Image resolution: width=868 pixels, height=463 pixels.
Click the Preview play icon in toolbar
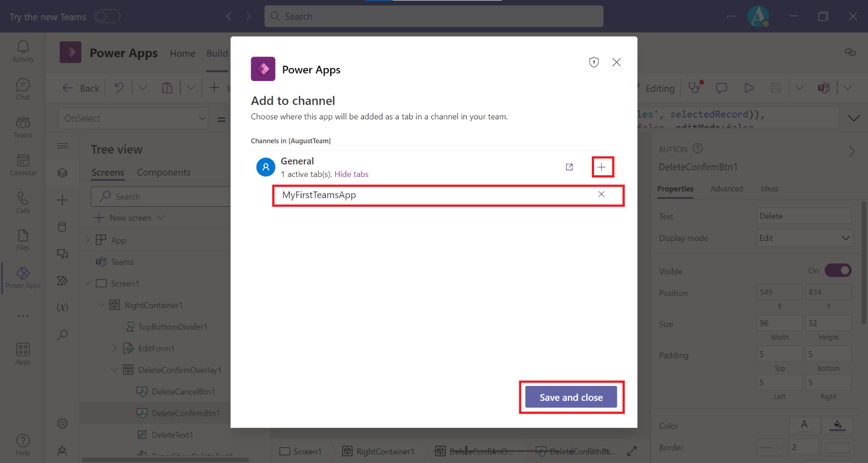(x=749, y=88)
